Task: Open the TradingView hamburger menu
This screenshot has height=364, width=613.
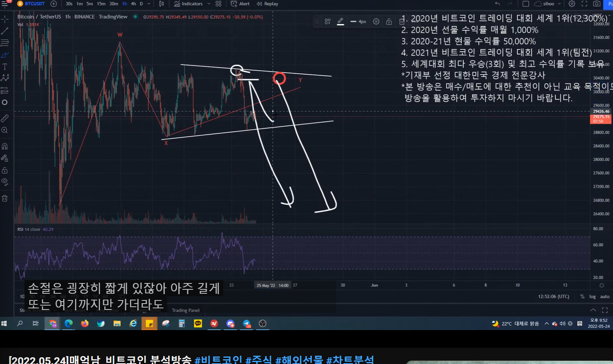Action: pyautogui.click(x=5, y=4)
